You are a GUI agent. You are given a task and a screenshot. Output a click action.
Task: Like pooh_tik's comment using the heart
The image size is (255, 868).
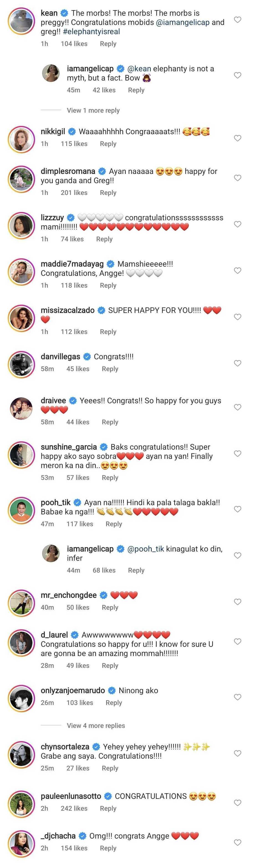point(237,509)
